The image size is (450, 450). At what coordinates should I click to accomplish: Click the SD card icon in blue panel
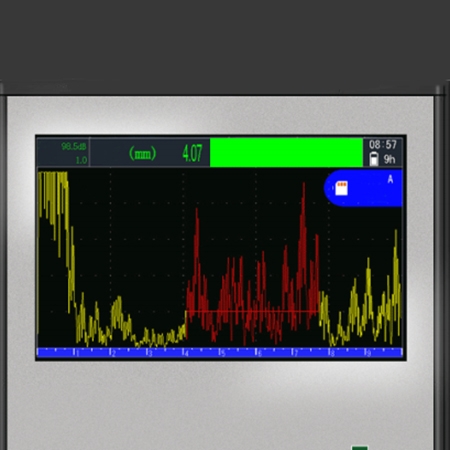341,188
